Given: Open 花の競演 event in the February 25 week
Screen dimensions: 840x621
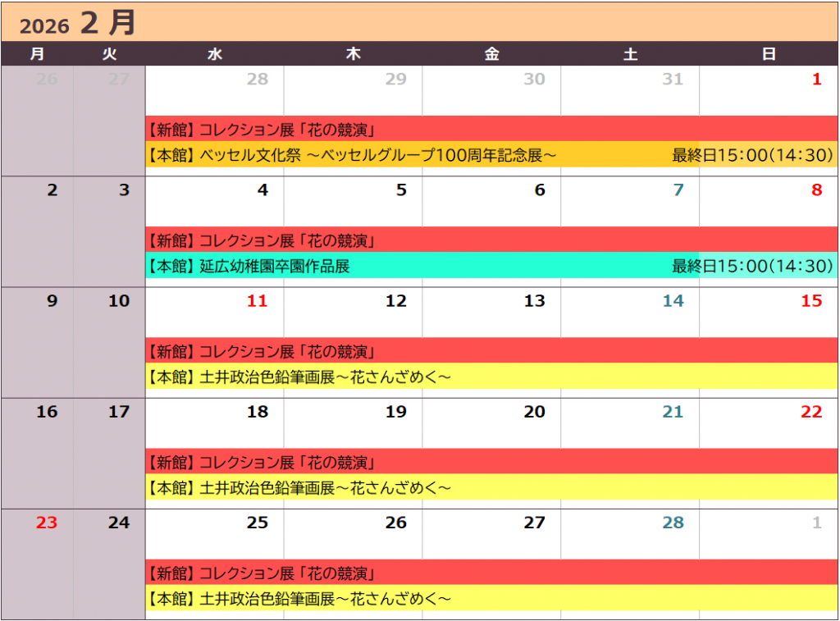Looking at the screenshot, I should (x=262, y=573).
